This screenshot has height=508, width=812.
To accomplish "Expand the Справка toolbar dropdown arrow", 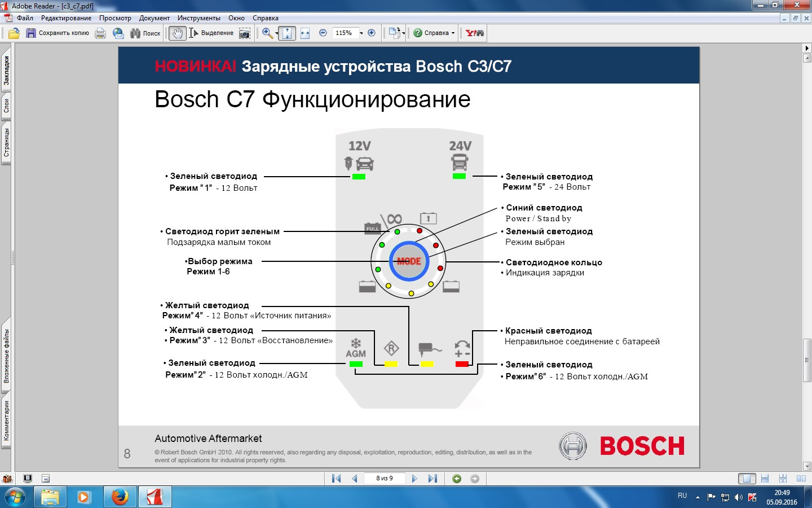I will tap(453, 34).
